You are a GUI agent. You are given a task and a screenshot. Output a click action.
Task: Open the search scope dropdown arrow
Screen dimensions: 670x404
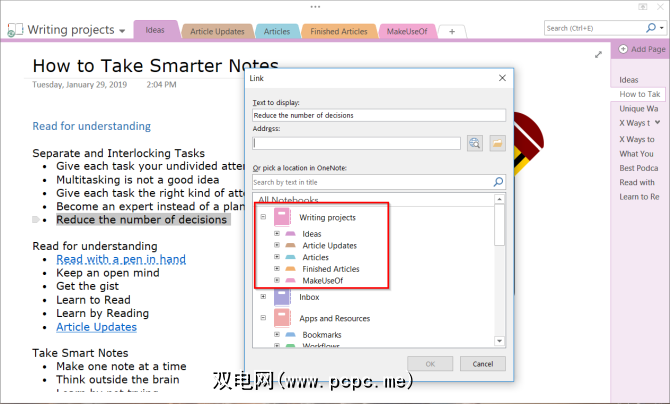(x=661, y=28)
